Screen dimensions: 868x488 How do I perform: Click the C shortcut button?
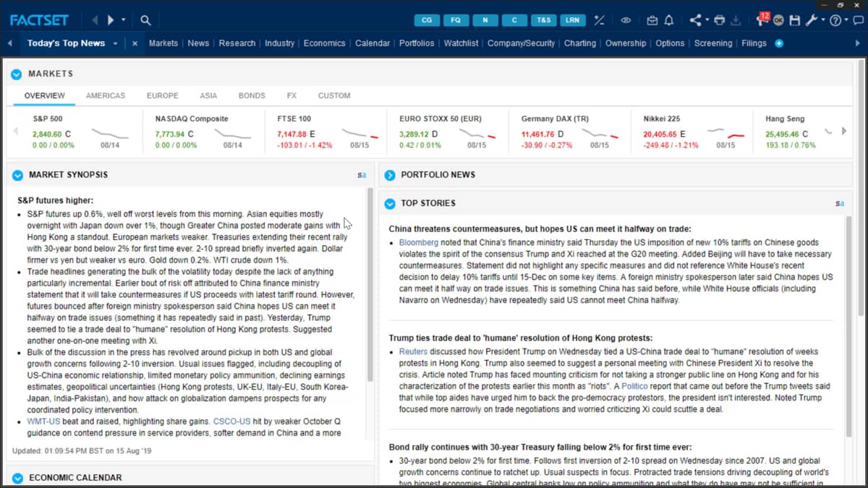pyautogui.click(x=514, y=20)
